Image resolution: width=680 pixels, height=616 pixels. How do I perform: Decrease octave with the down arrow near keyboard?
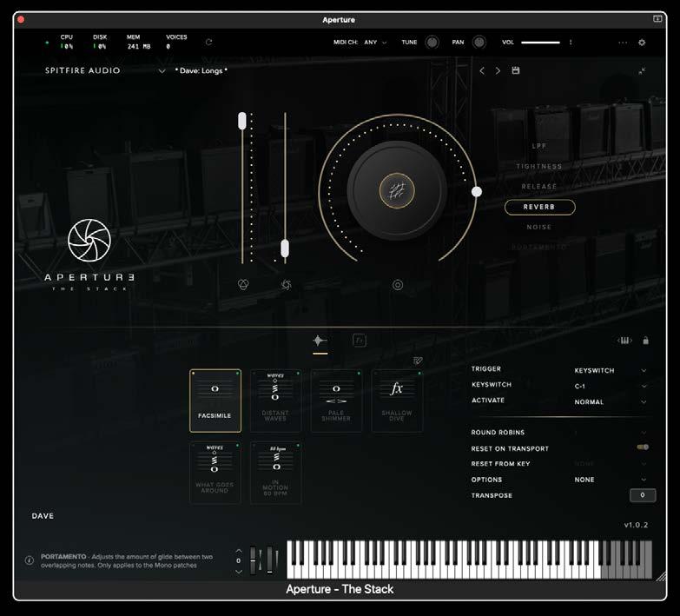239,572
